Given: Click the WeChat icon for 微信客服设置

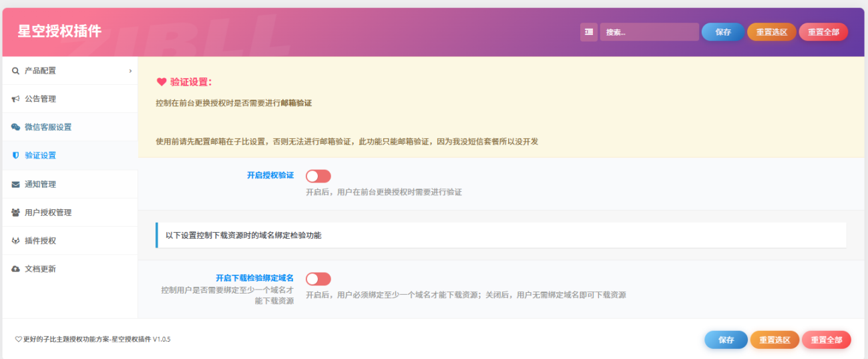Looking at the screenshot, I should [x=15, y=127].
